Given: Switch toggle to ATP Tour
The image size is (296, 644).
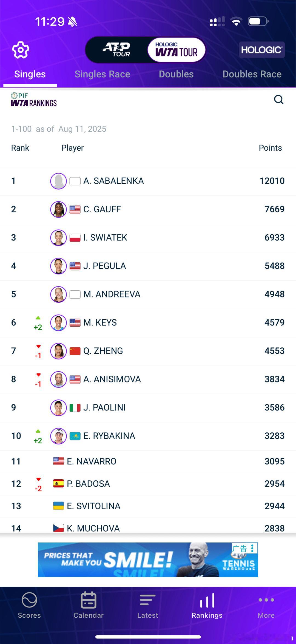Looking at the screenshot, I should click(x=116, y=50).
